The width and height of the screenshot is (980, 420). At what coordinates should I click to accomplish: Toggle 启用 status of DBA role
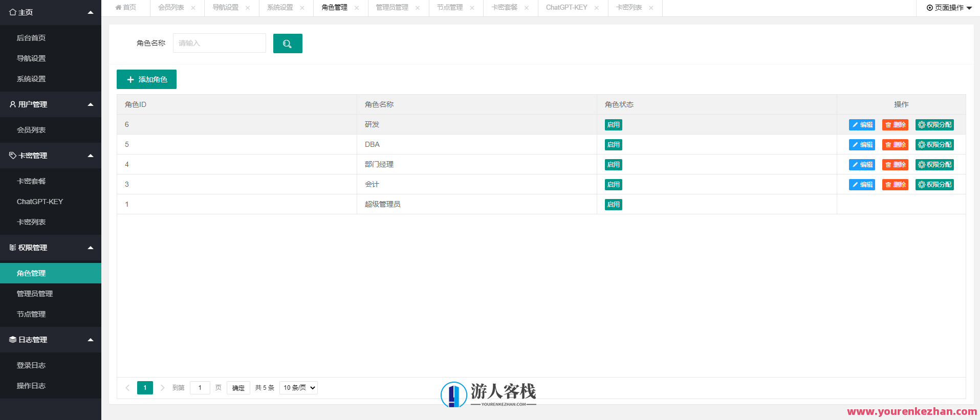614,145
